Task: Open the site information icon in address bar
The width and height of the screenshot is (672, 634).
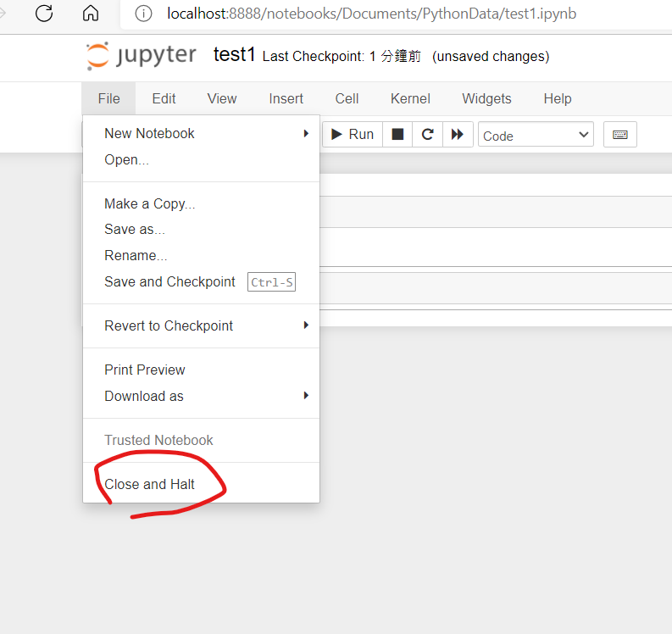Action: pos(143,14)
